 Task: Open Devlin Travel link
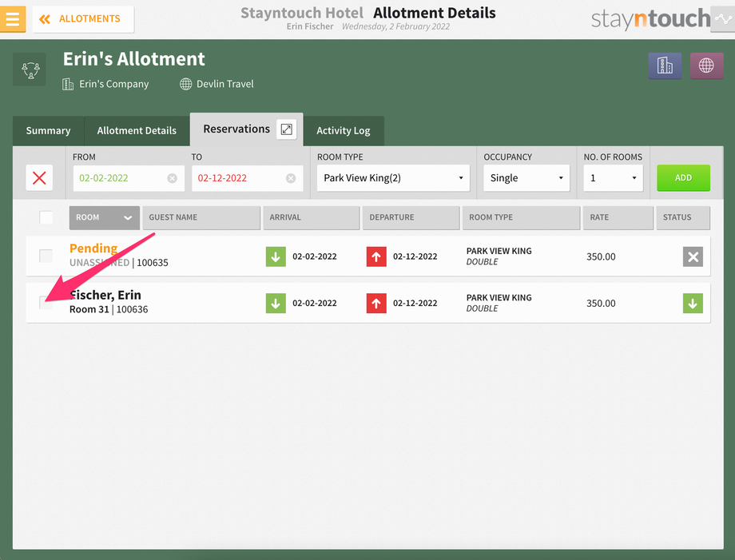tap(225, 84)
